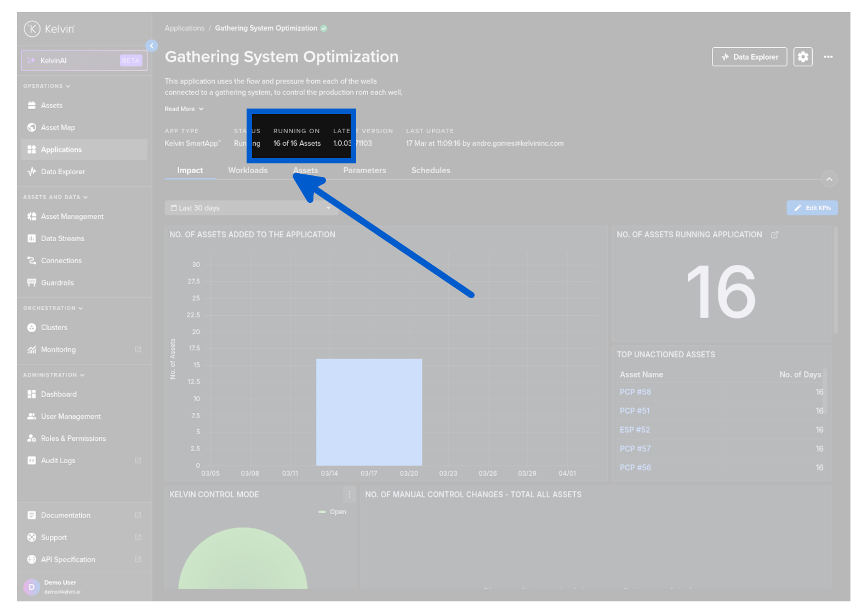
Task: Switch to the Workloads tab
Action: click(x=248, y=170)
